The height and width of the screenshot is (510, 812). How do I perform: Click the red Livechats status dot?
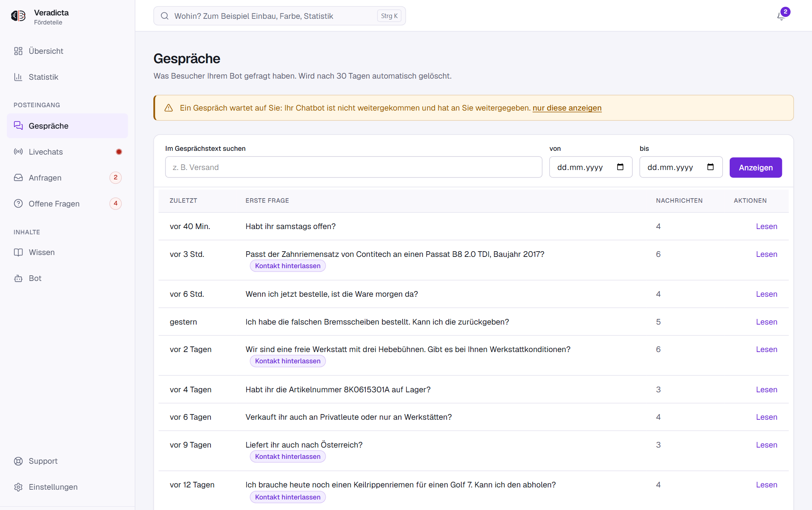click(x=119, y=152)
